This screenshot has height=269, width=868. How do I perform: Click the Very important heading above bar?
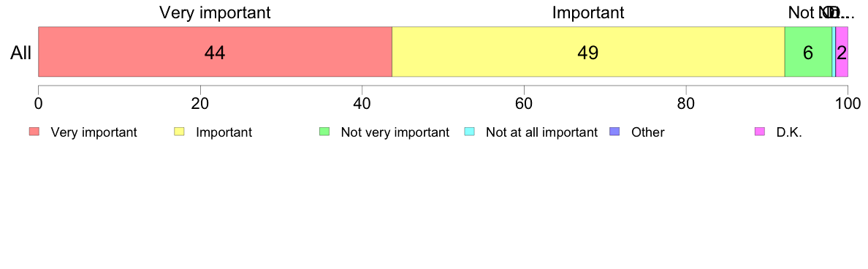tap(215, 12)
